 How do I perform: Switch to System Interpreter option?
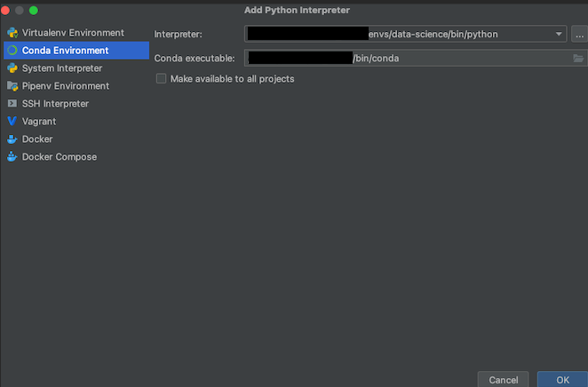coord(62,68)
